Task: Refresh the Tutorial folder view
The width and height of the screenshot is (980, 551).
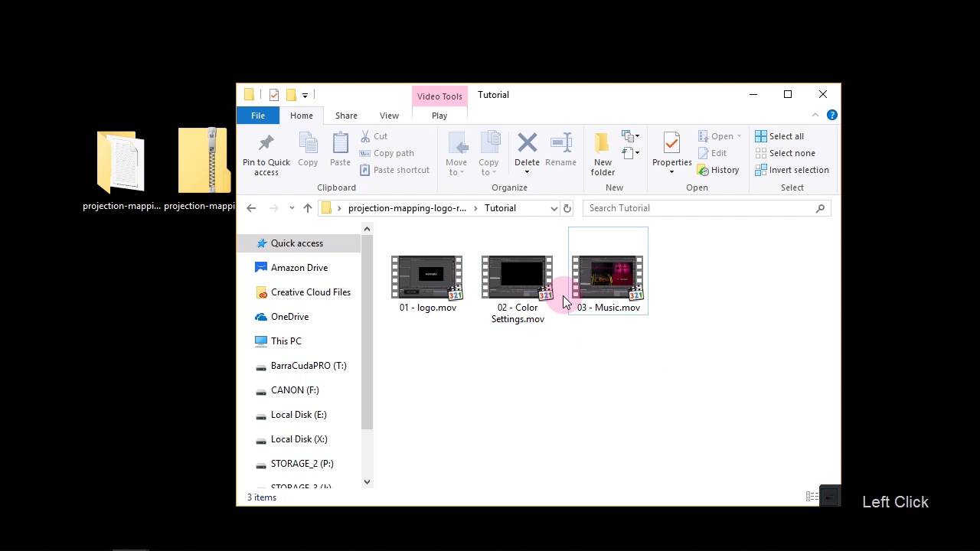Action: [x=567, y=208]
